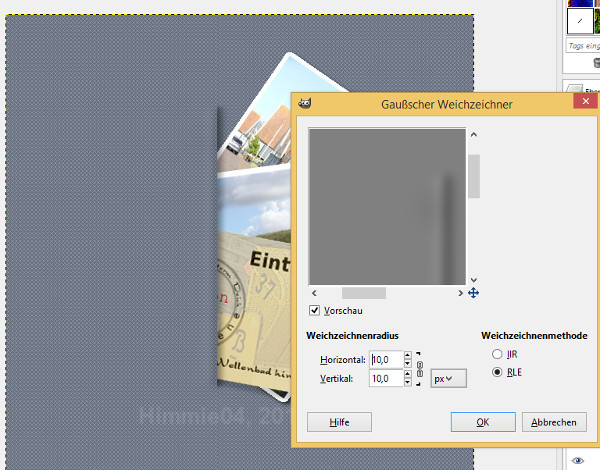Click the preview scroll down arrow
Viewport: 600px width, 470px height.
coord(474,280)
